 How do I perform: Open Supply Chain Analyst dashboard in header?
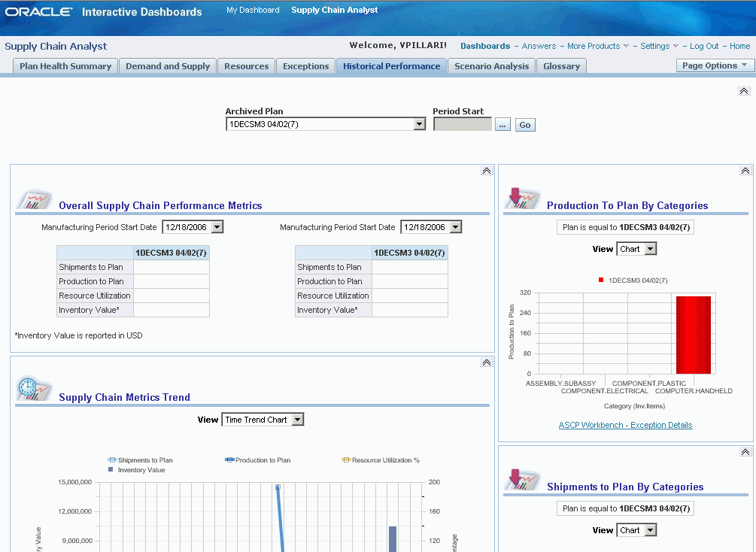click(x=334, y=10)
